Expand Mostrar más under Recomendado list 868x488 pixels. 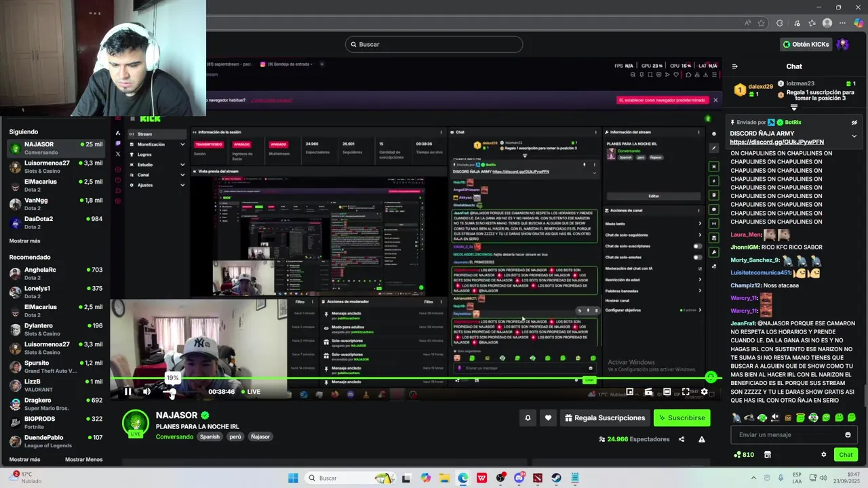click(24, 460)
